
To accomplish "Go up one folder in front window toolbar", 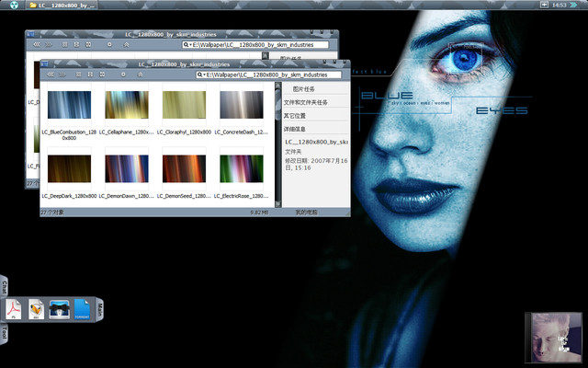I will 141,75.
